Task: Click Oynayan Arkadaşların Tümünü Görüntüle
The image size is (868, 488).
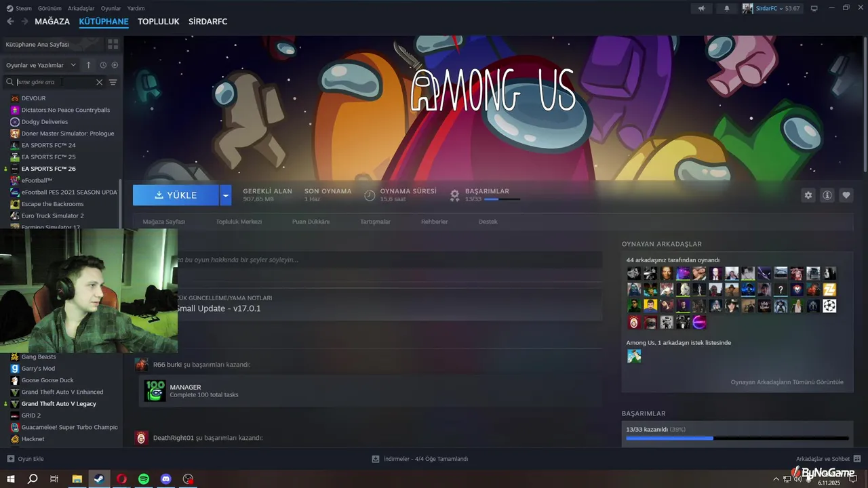Action: (x=787, y=382)
